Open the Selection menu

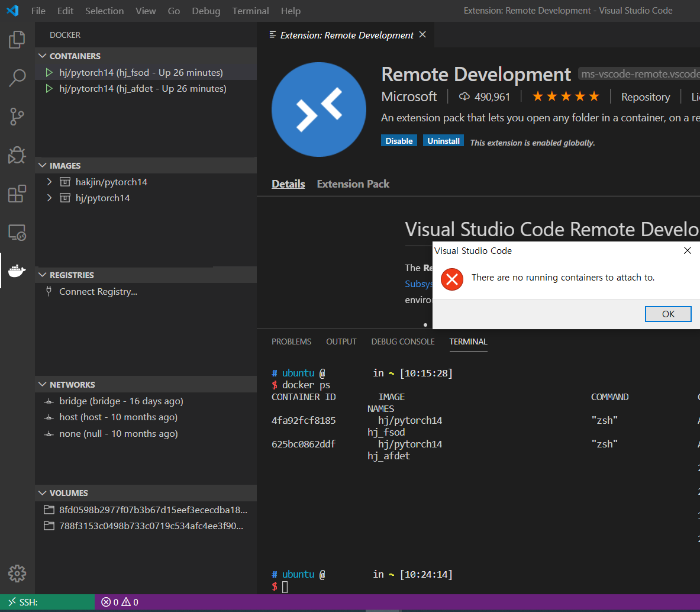pos(105,11)
